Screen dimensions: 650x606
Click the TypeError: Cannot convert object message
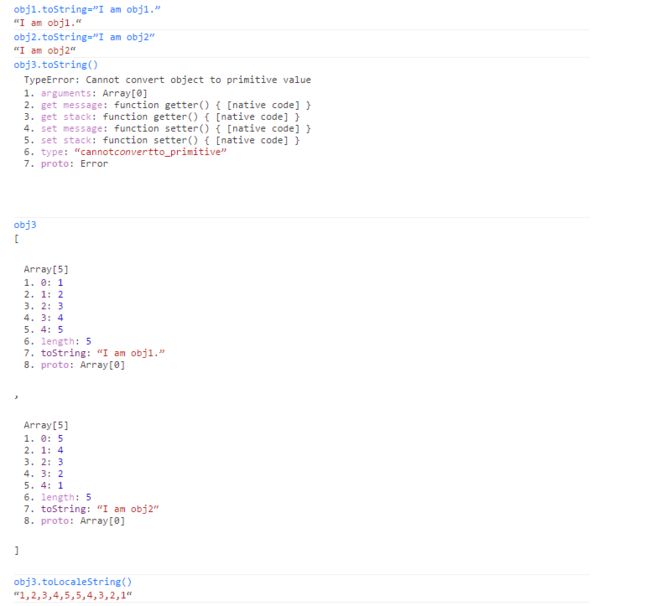click(167, 80)
